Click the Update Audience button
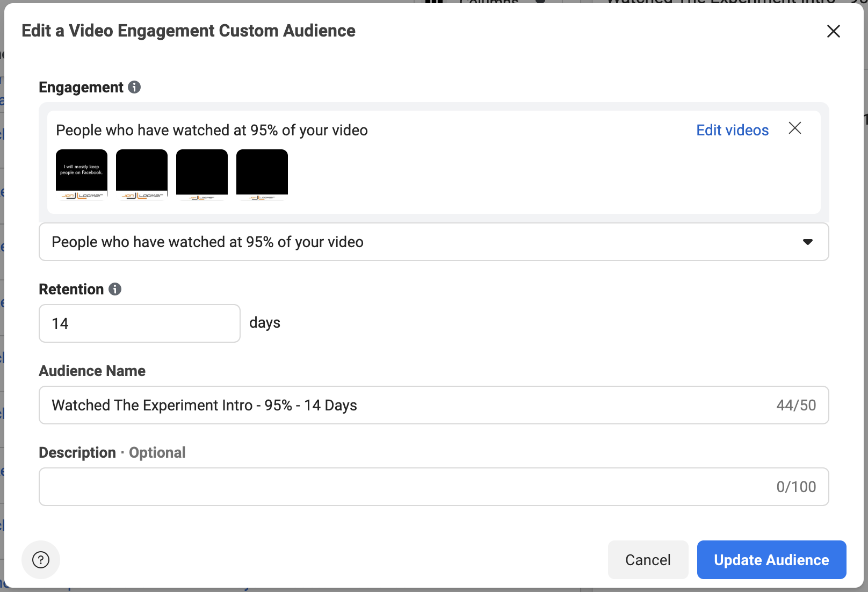868x592 pixels. pos(771,560)
